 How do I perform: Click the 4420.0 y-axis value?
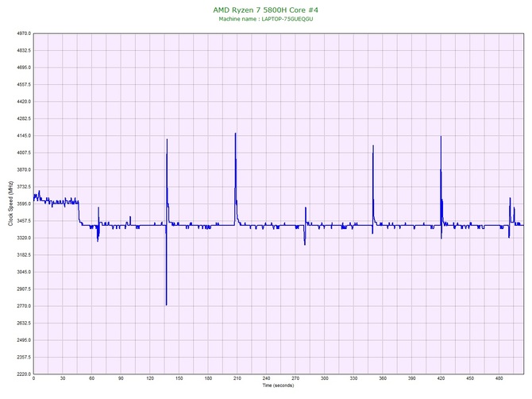point(24,102)
